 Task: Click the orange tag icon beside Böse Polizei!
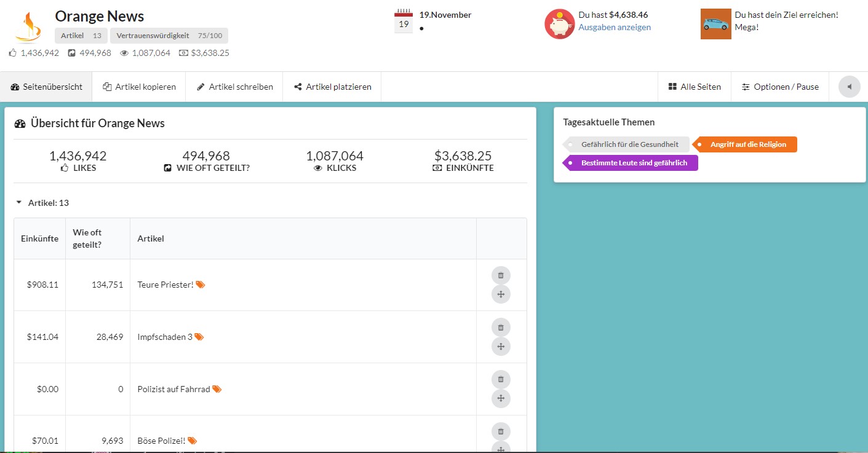(x=192, y=441)
